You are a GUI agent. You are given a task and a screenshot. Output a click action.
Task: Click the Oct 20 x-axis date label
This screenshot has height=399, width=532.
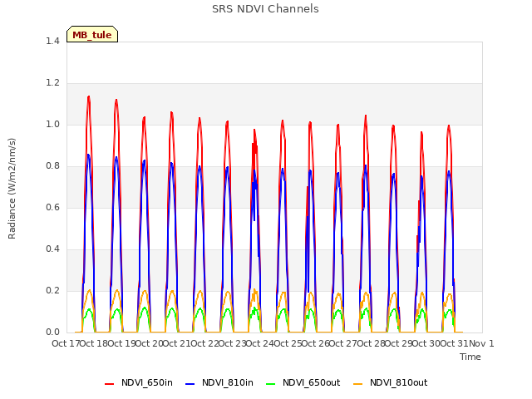point(150,343)
